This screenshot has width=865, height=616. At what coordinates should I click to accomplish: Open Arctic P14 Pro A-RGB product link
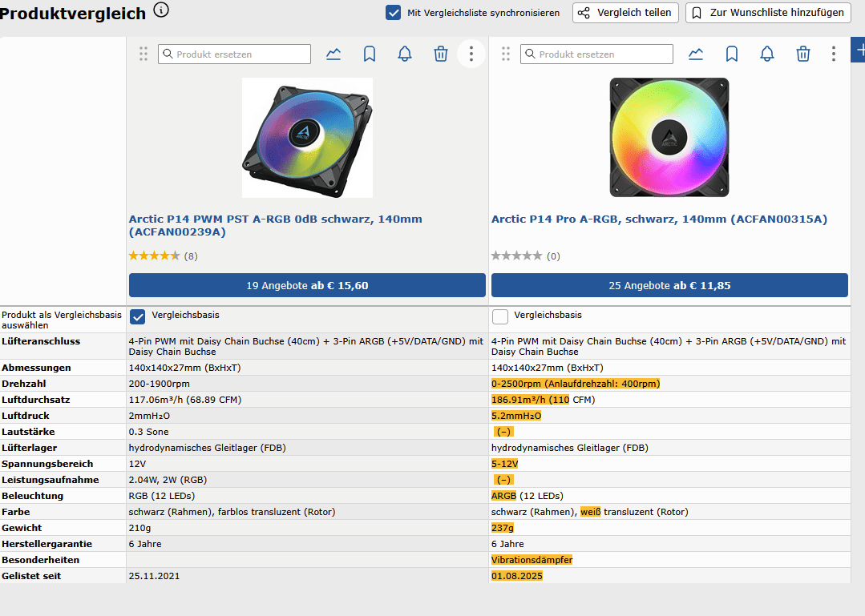[x=659, y=219]
